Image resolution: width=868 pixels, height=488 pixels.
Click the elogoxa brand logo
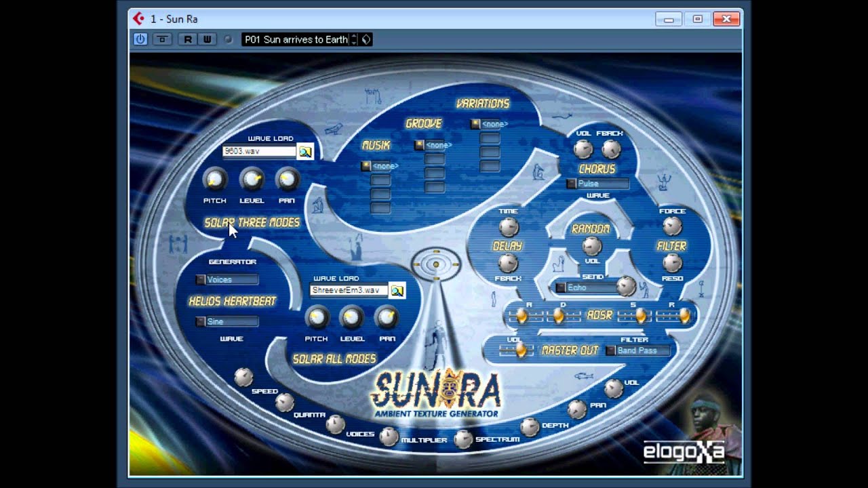(684, 452)
